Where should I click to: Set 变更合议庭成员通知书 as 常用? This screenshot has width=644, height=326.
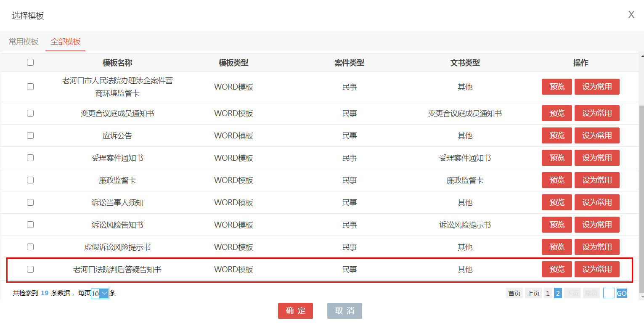click(597, 113)
